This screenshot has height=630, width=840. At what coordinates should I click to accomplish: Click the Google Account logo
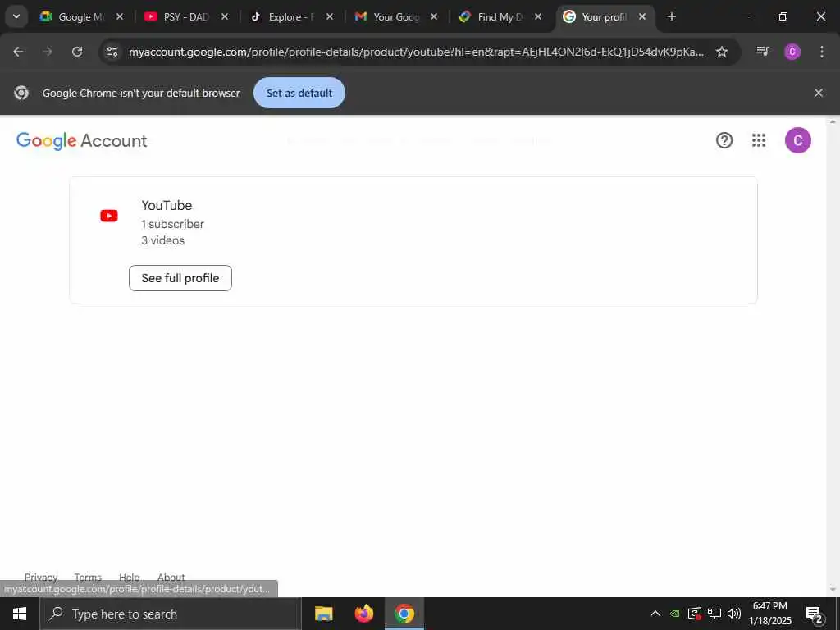[81, 141]
